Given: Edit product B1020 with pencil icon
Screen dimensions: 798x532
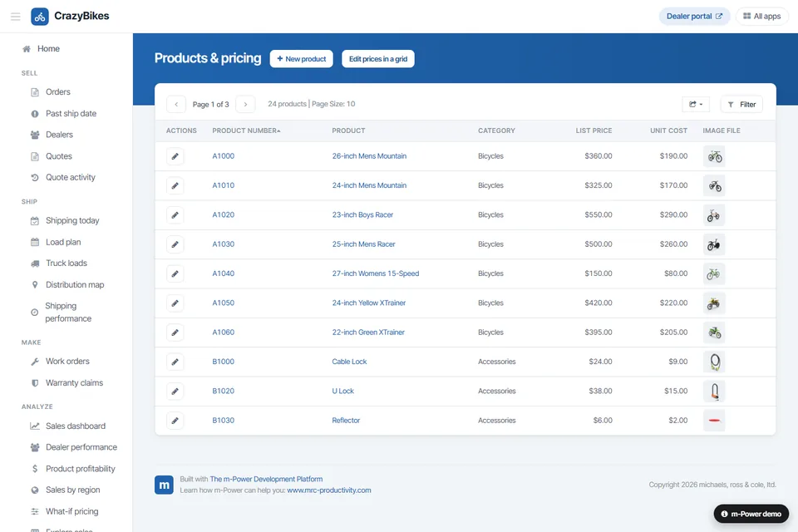Looking at the screenshot, I should tap(175, 391).
